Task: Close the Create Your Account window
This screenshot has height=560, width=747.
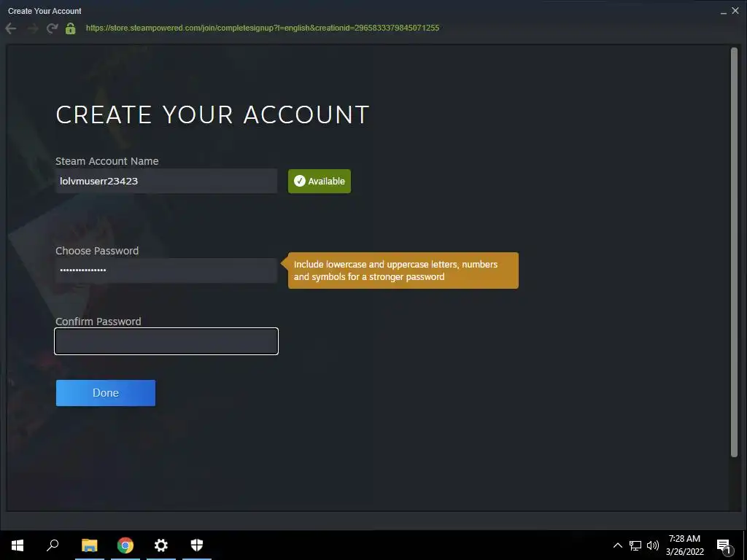Action: (x=735, y=10)
